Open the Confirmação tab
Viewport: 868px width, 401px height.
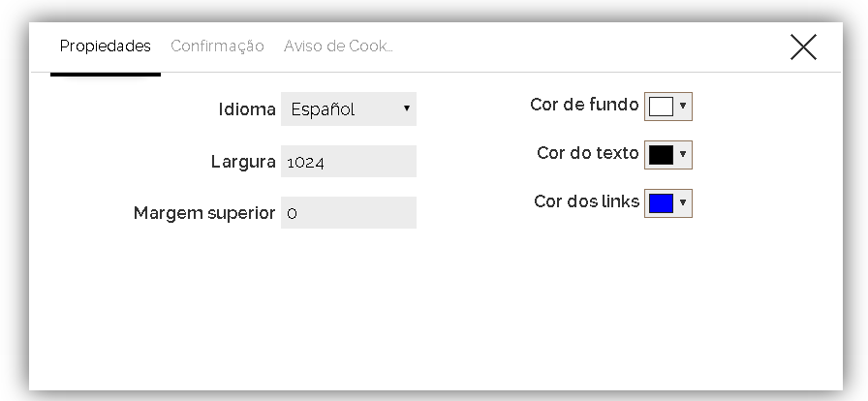tap(217, 46)
